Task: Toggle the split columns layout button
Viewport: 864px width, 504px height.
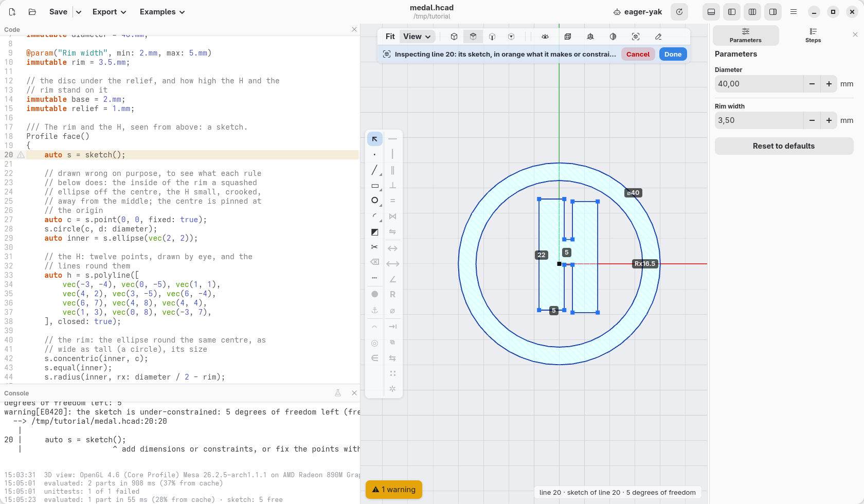Action: click(752, 12)
